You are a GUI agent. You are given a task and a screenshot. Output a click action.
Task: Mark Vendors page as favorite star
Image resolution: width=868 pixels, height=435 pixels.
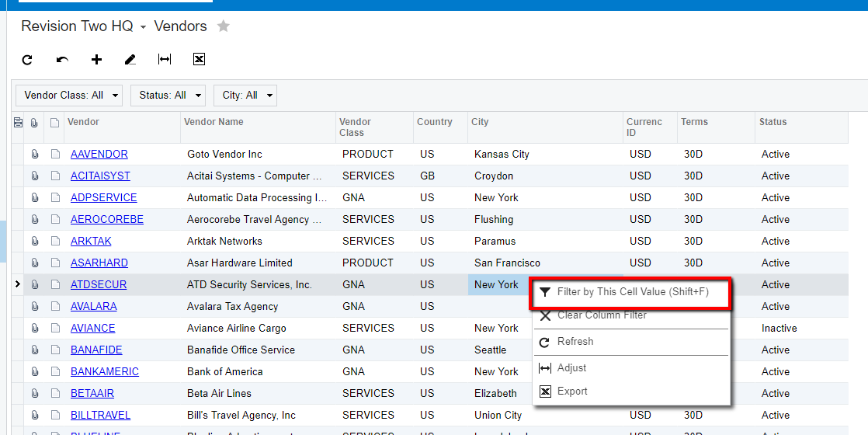[x=223, y=26]
